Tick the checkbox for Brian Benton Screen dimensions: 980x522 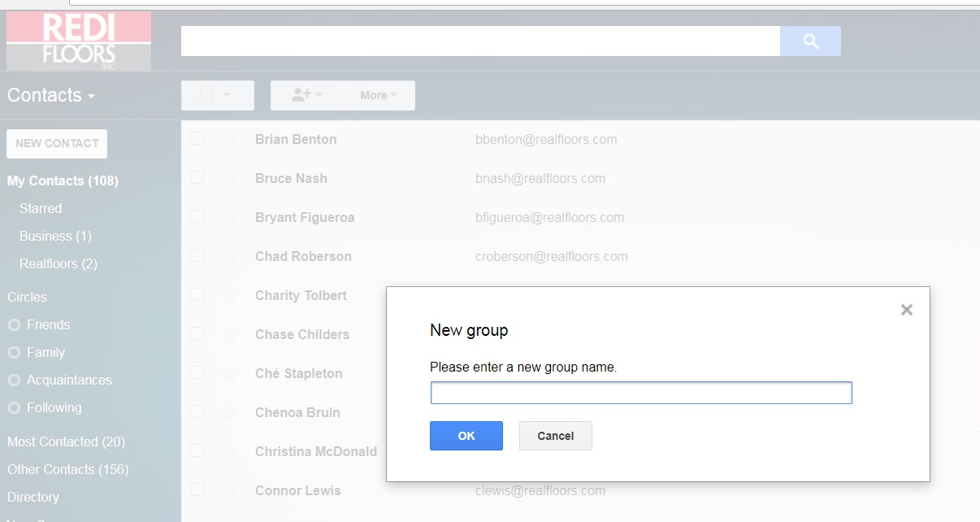click(x=197, y=138)
